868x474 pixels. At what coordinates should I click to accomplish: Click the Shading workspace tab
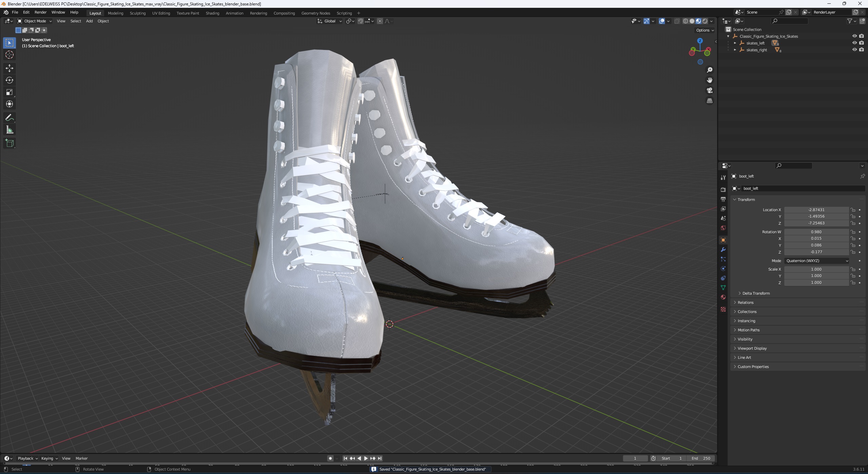tap(212, 13)
